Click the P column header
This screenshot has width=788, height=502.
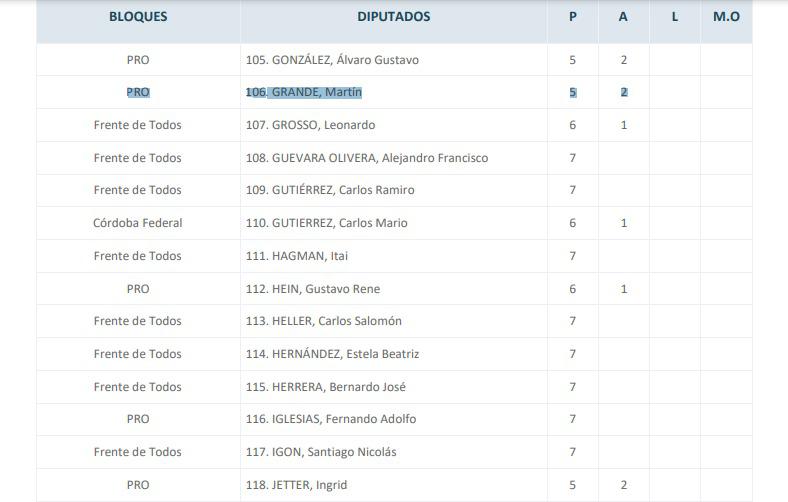click(x=573, y=17)
